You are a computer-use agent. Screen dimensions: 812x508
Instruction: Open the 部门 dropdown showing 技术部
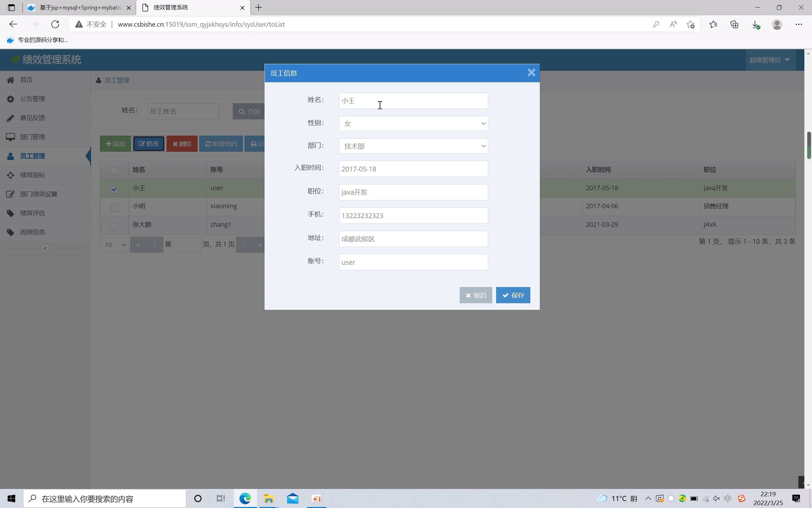(x=413, y=146)
